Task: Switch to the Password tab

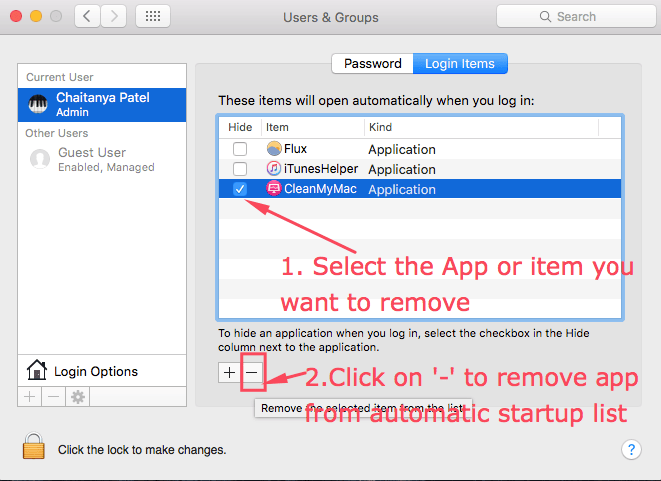Action: (373, 64)
